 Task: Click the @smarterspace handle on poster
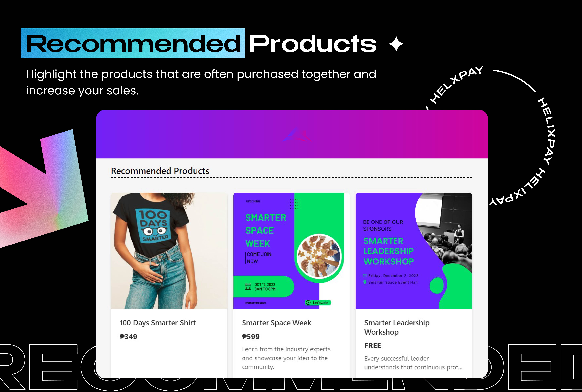click(x=255, y=303)
